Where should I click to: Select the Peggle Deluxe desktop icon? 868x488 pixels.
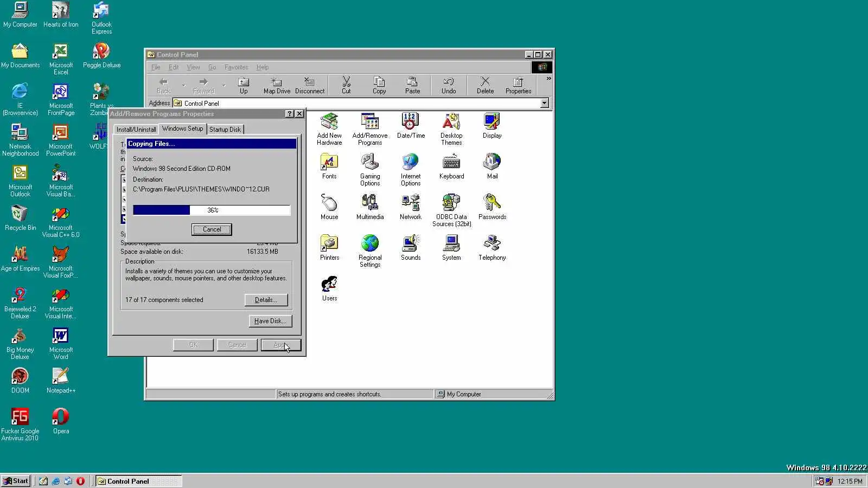101,55
